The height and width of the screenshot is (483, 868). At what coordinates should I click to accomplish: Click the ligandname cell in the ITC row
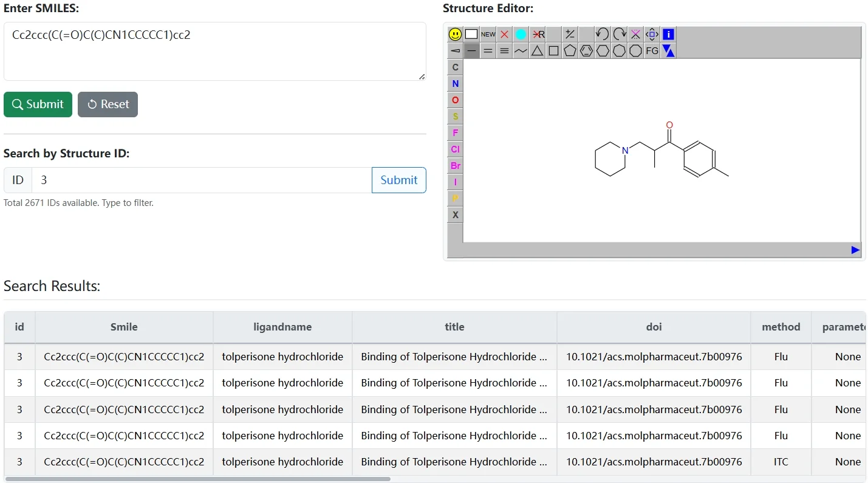tap(282, 462)
